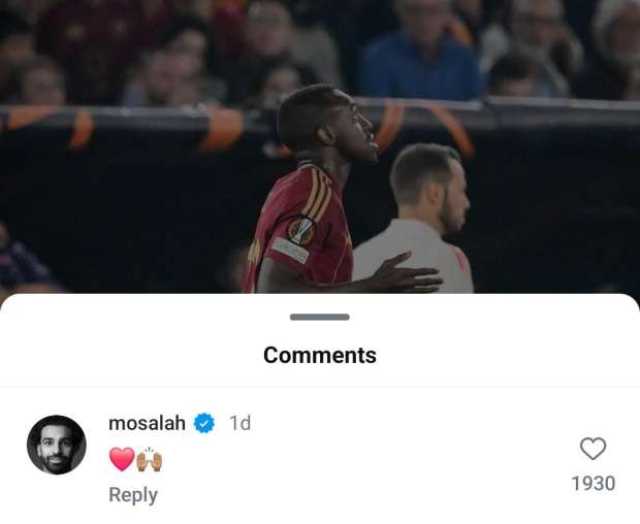Tap the 1d timestamp on the comment
Image resolution: width=640 pixels, height=524 pixels.
point(240,423)
